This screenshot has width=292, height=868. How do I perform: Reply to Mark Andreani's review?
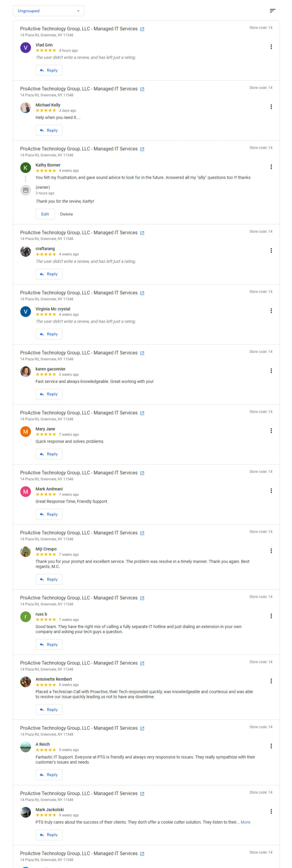pyautogui.click(x=49, y=514)
